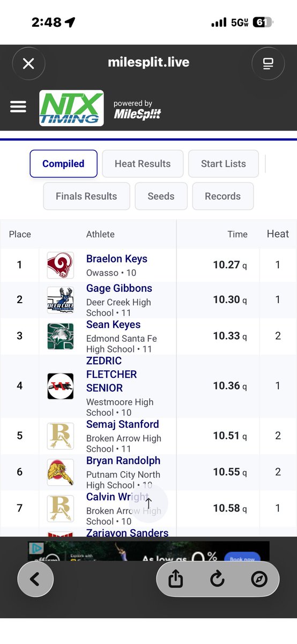Close the in-app browser with X
297x644 pixels.
[x=28, y=64]
